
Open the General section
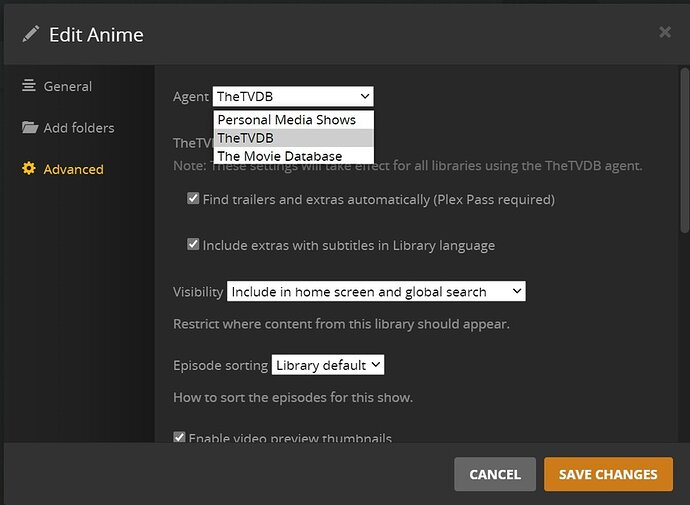pyautogui.click(x=68, y=86)
